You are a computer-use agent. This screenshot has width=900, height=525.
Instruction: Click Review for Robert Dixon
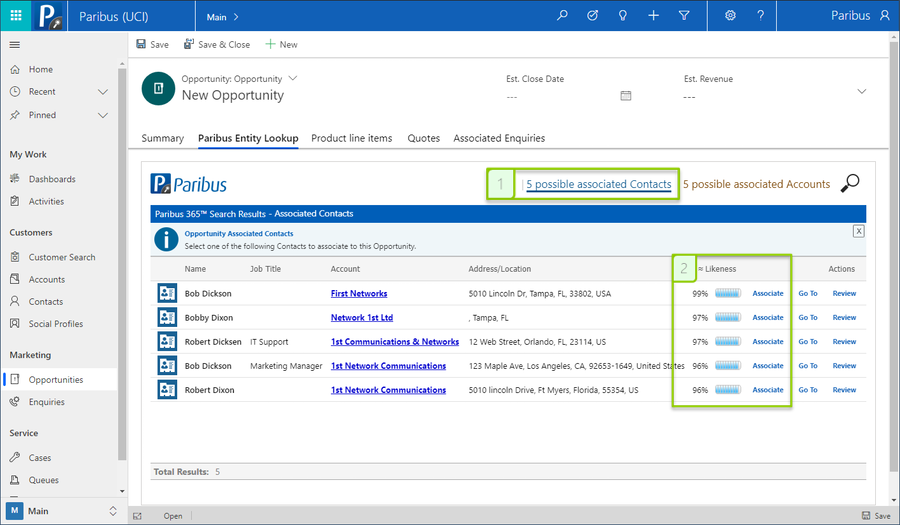click(844, 390)
